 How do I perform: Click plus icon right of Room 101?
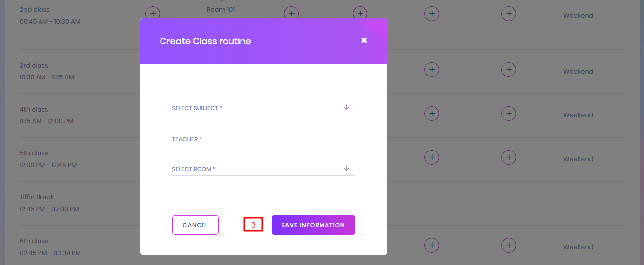[292, 14]
